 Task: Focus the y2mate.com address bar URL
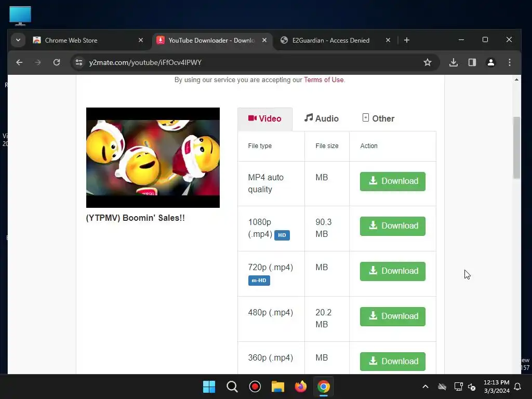point(145,62)
